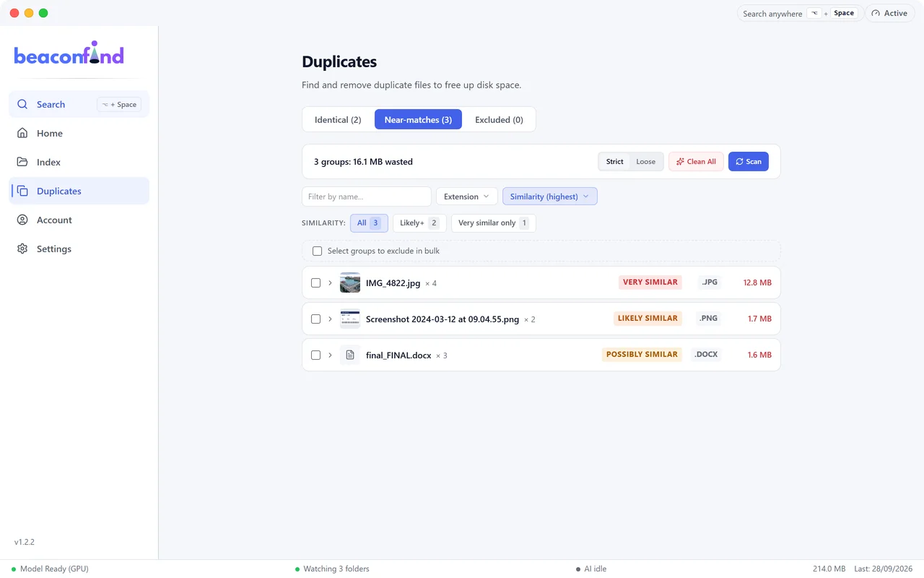This screenshot has width=924, height=578.
Task: Focus the Filter by name field
Action: coord(367,197)
